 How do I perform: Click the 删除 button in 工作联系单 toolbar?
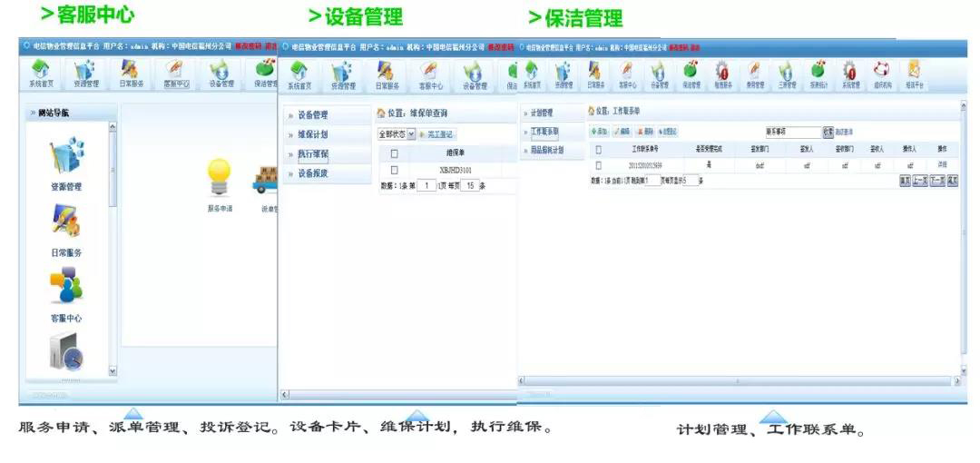(644, 132)
